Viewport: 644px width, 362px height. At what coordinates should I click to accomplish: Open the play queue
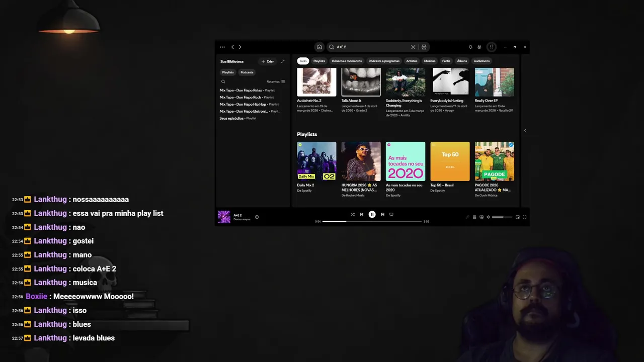point(474,217)
